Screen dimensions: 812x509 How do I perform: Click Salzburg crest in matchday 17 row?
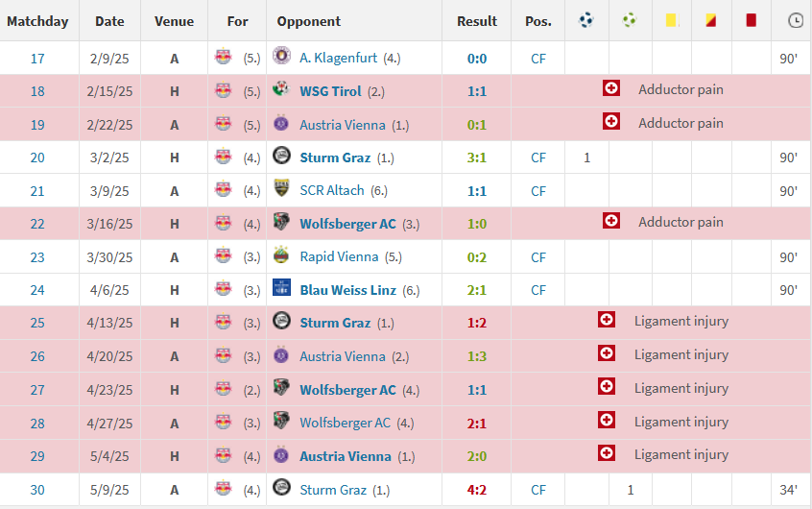tap(223, 58)
